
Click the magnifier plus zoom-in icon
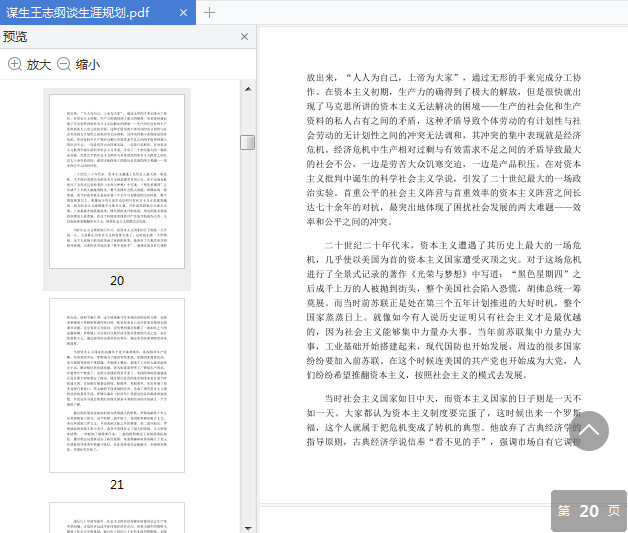coord(15,64)
